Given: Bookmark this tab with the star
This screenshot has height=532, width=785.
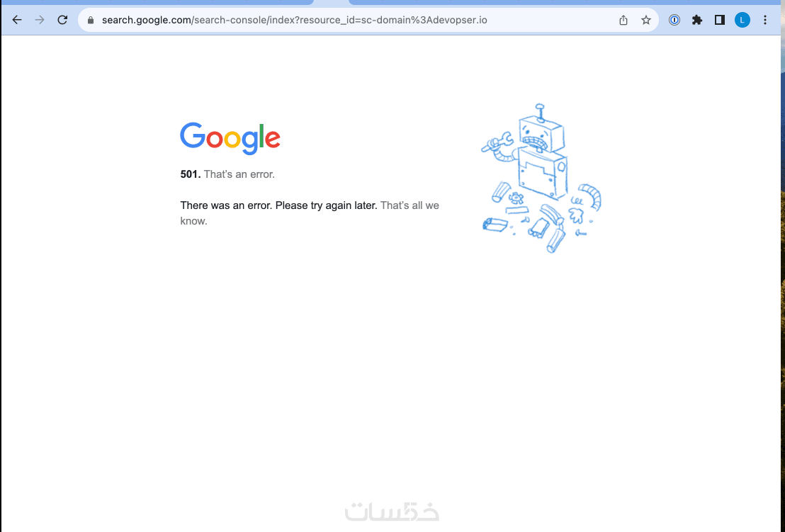Looking at the screenshot, I should pos(646,20).
